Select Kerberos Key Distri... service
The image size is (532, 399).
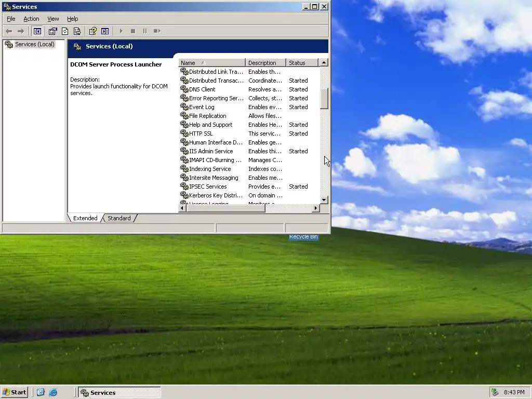tap(249, 195)
